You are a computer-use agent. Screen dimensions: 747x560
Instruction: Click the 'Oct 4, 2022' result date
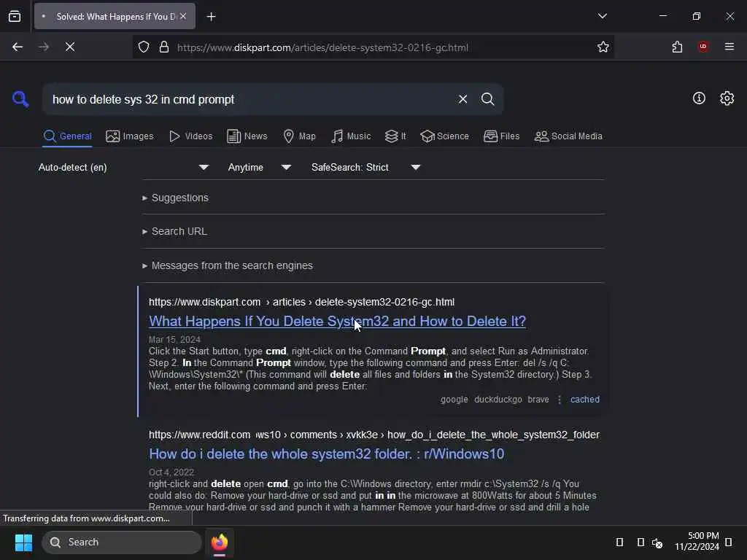point(171,472)
